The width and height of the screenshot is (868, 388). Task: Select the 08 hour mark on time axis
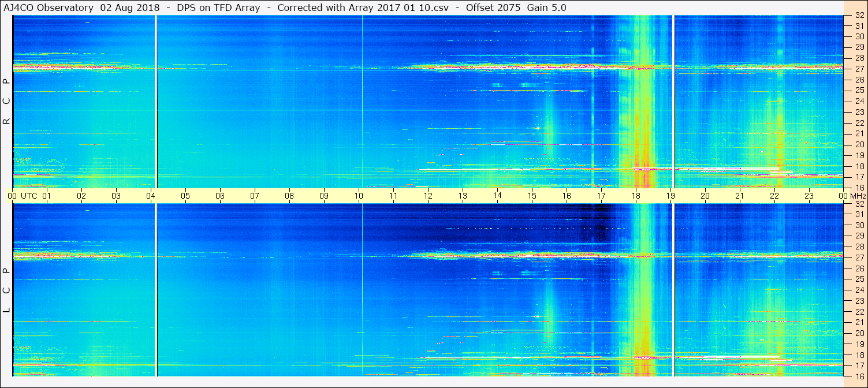(x=289, y=196)
